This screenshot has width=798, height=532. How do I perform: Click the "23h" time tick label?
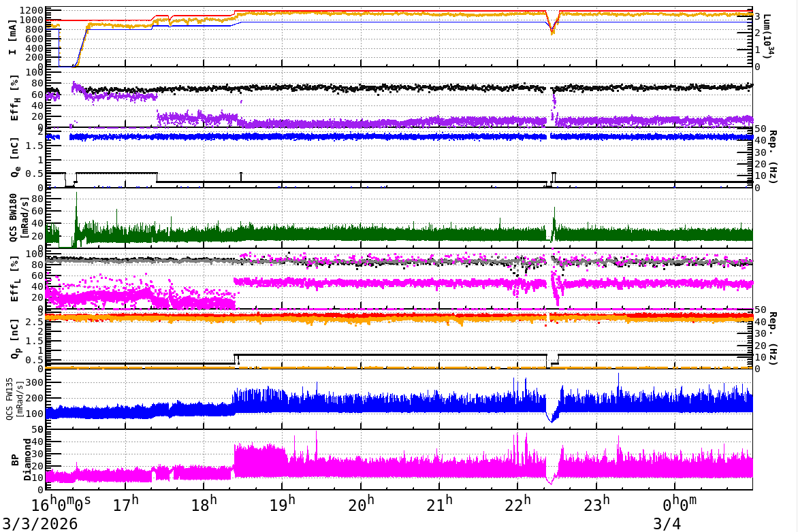[596, 504]
